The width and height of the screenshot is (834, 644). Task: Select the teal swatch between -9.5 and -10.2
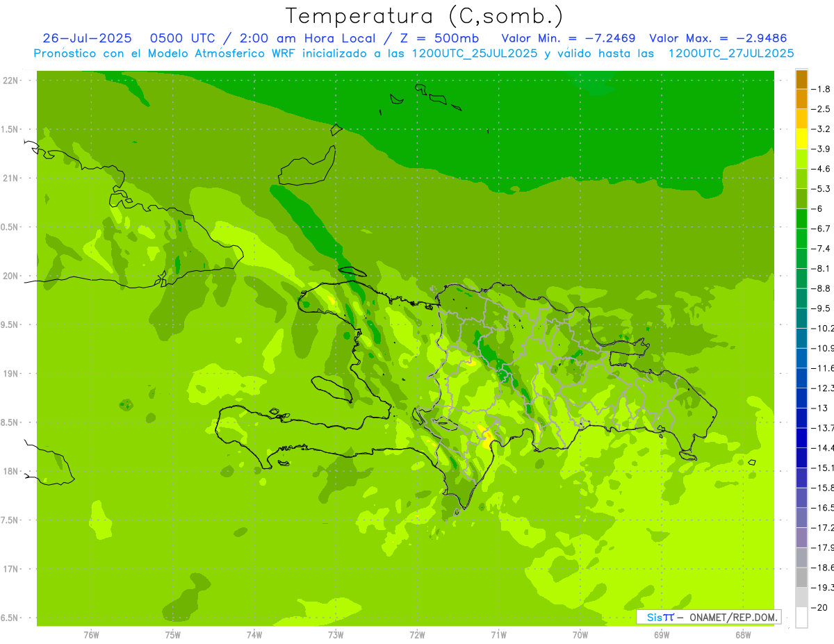[x=801, y=318]
